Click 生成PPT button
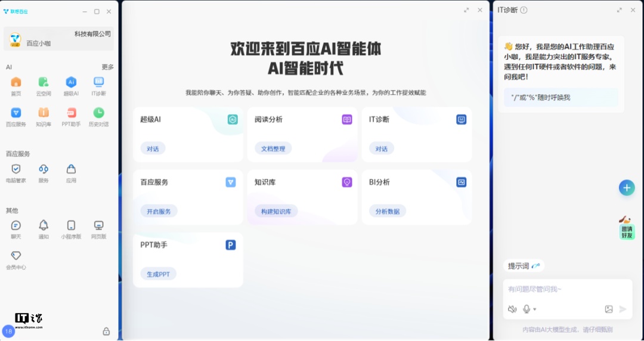This screenshot has width=644, height=341. [159, 274]
